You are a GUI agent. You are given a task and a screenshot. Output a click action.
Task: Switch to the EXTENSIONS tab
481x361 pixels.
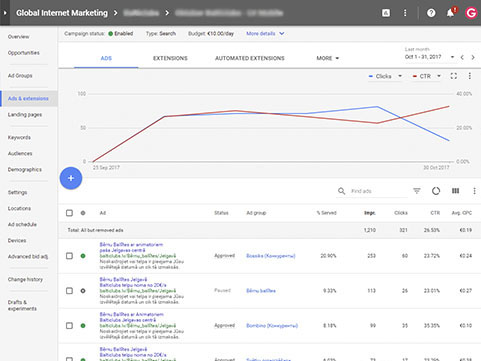pos(170,58)
